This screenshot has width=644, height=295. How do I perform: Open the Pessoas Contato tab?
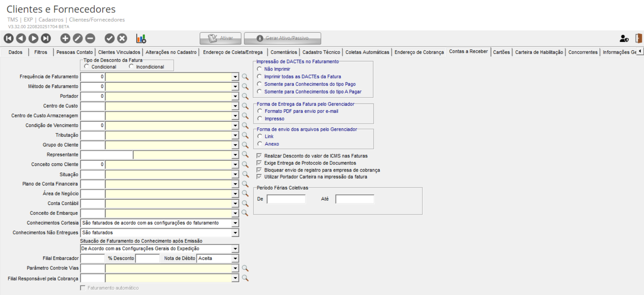74,52
